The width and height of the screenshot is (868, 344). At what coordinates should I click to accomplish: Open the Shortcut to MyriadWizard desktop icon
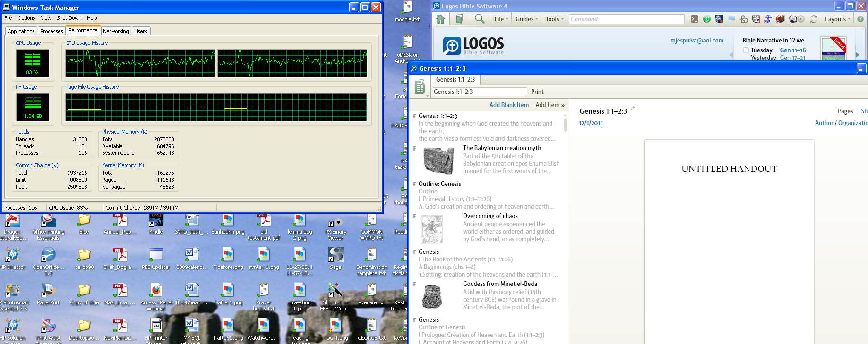pyautogui.click(x=335, y=297)
